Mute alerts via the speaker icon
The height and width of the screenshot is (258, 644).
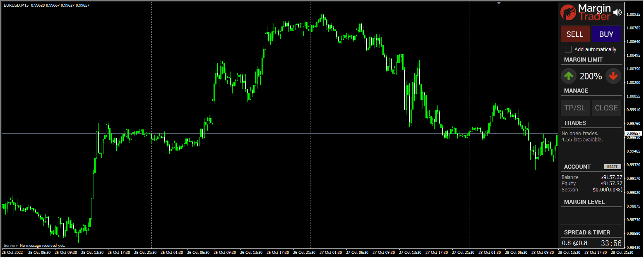tap(618, 12)
